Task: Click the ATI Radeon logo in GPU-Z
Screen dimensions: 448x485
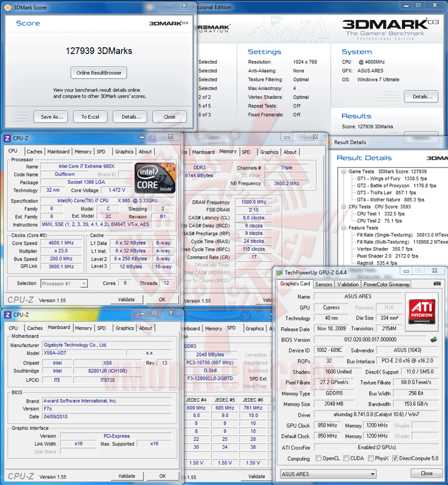Action: pos(422,312)
